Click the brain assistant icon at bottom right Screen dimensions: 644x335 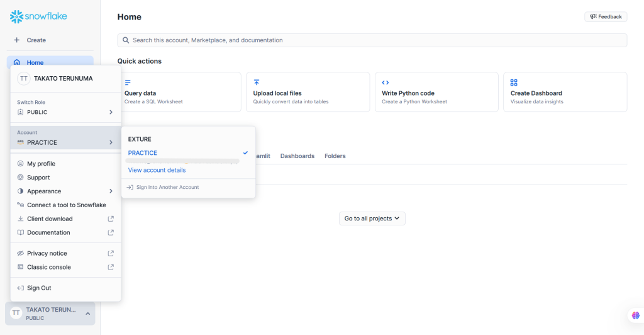(636, 315)
